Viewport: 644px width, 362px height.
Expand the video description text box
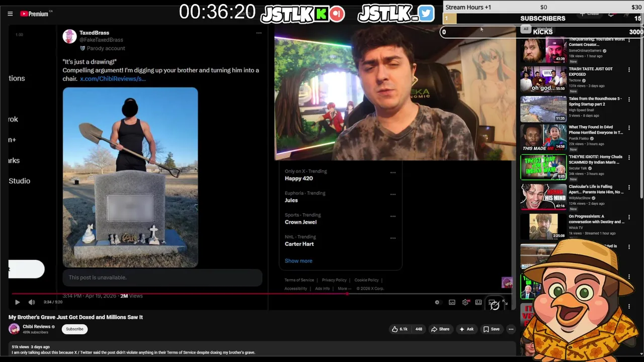(x=262, y=349)
